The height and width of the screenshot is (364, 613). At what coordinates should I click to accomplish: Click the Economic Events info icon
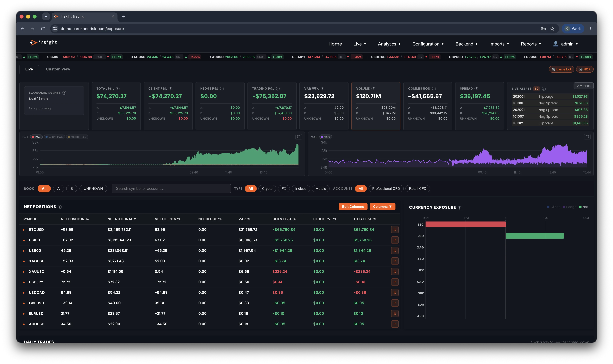(x=64, y=93)
